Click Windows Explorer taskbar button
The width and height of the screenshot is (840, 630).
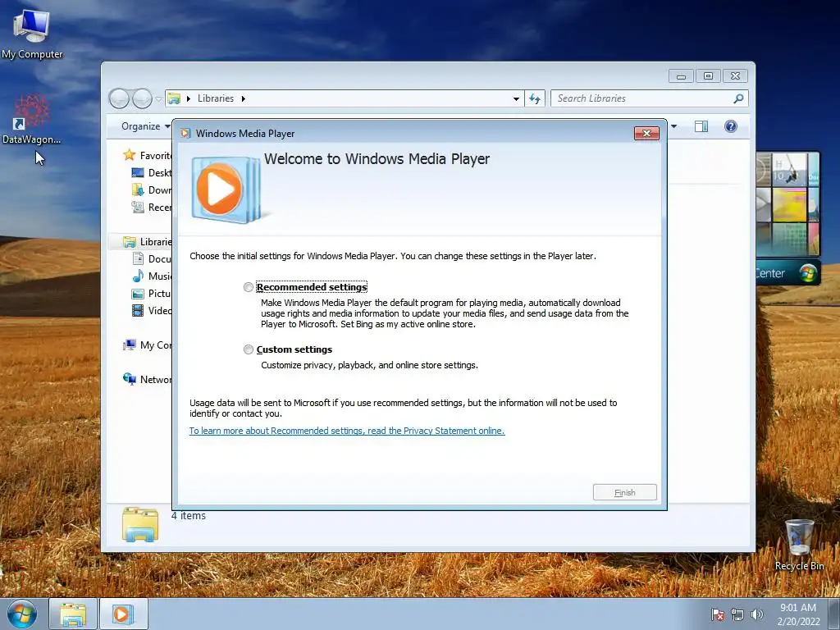[73, 614]
